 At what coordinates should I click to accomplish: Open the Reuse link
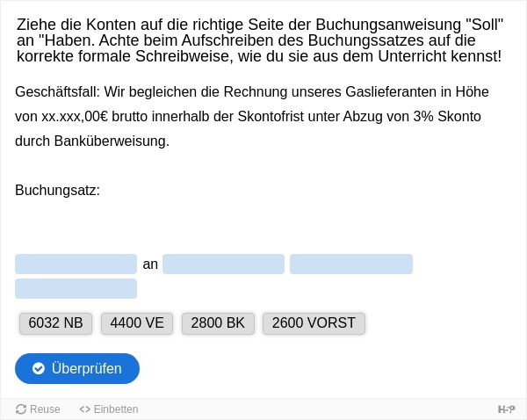point(38,409)
